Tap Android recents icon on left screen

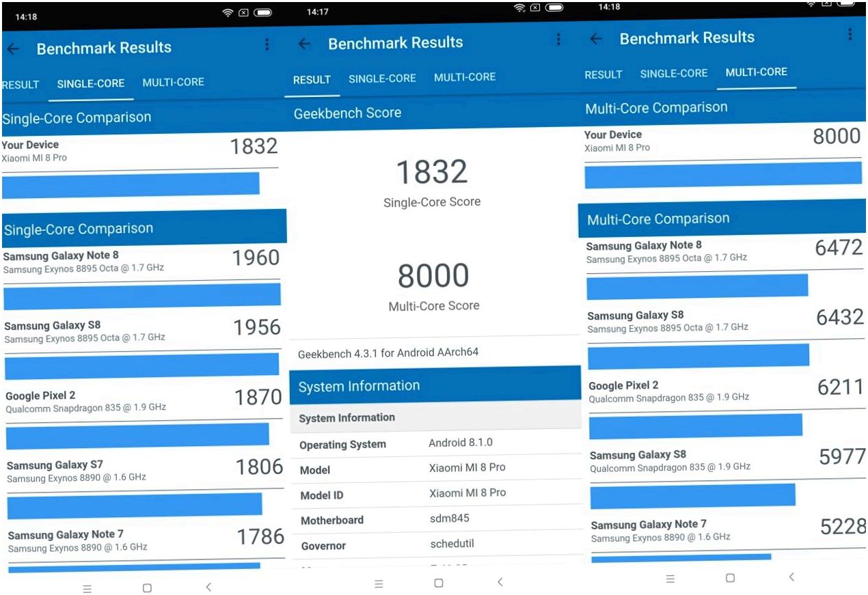tap(87, 588)
